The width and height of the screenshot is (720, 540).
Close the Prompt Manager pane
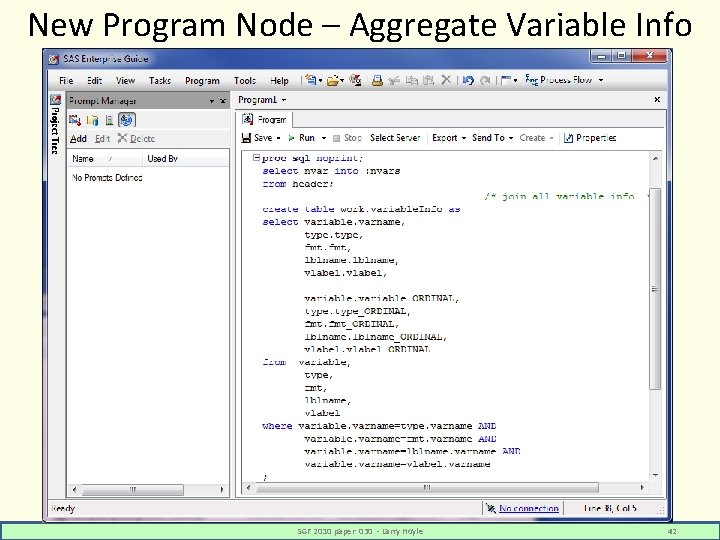coord(223,101)
